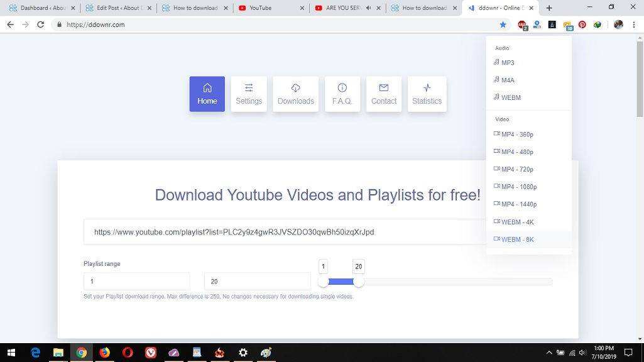Open the Contact page
Image resolution: width=644 pixels, height=362 pixels.
click(384, 94)
